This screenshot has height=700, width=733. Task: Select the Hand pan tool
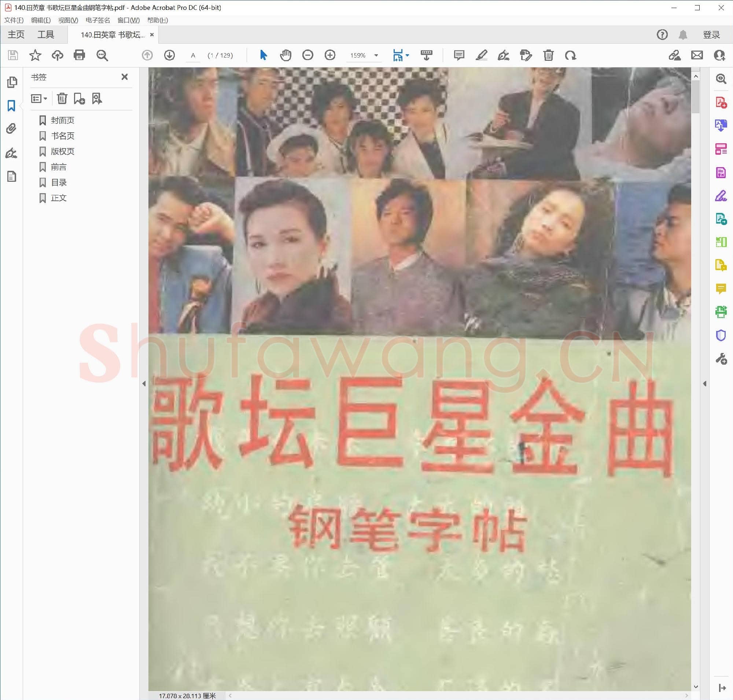click(286, 55)
